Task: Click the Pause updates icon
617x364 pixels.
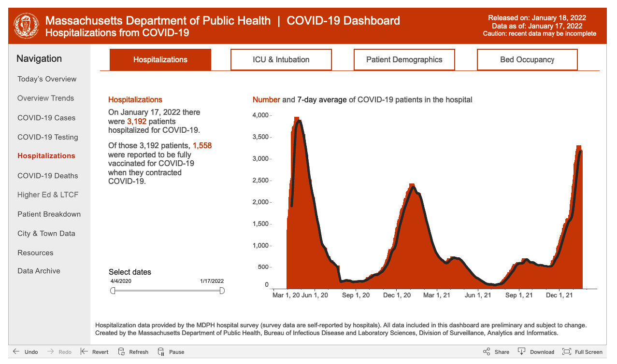Action: [161, 351]
